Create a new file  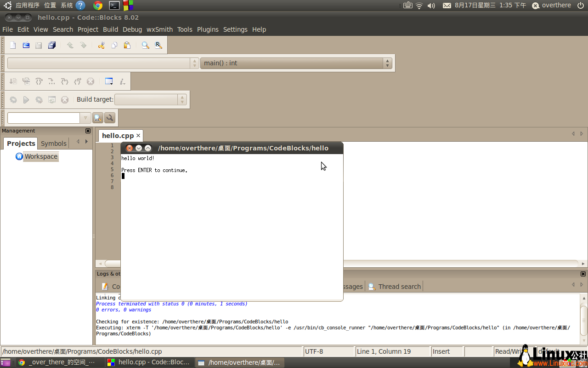(x=12, y=45)
